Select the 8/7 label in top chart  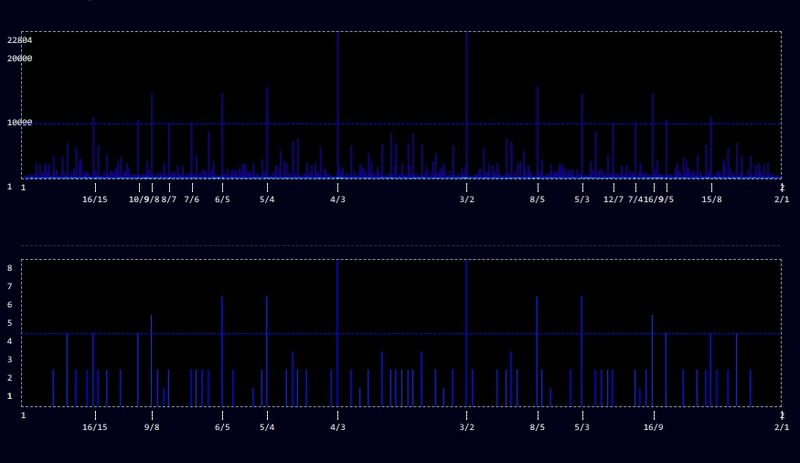click(169, 199)
